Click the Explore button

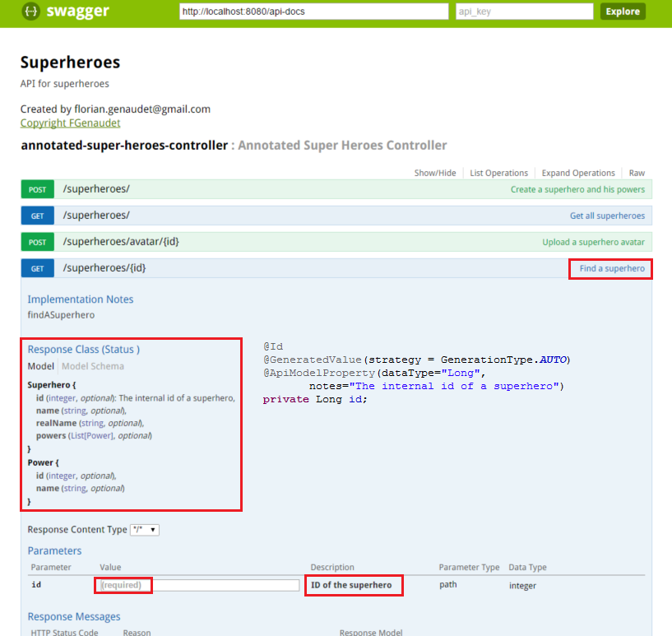pos(623,12)
